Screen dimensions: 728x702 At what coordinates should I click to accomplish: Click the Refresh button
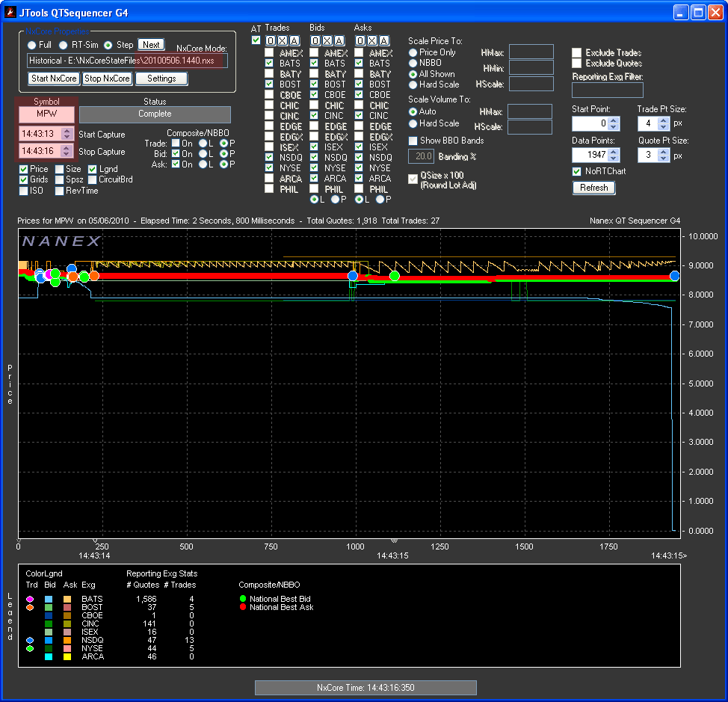click(x=593, y=188)
